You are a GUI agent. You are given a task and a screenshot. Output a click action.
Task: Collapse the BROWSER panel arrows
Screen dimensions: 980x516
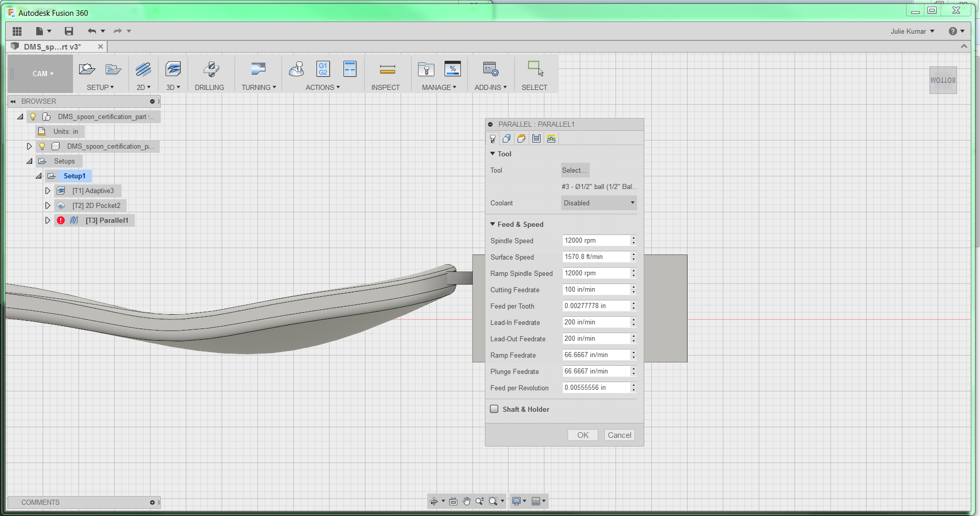[x=13, y=101]
